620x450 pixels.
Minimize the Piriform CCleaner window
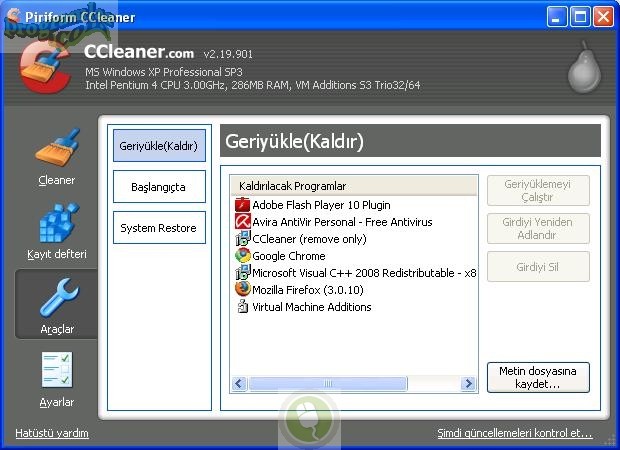[557, 17]
